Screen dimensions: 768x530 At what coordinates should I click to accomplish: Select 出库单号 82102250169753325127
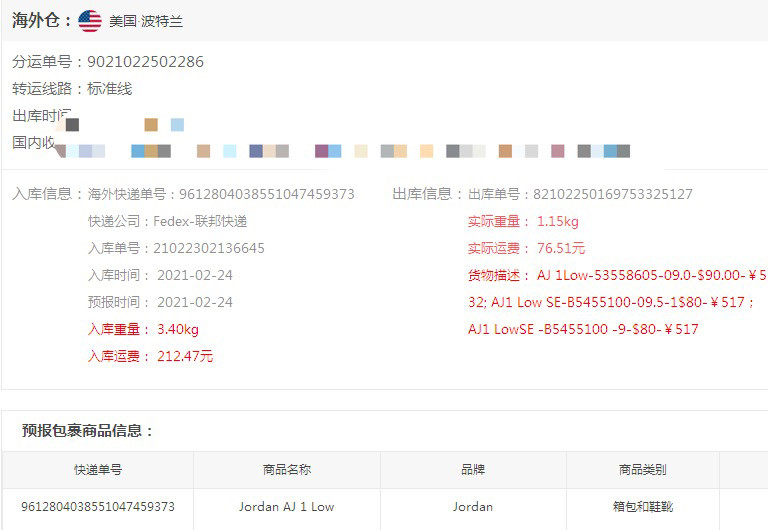(x=613, y=194)
